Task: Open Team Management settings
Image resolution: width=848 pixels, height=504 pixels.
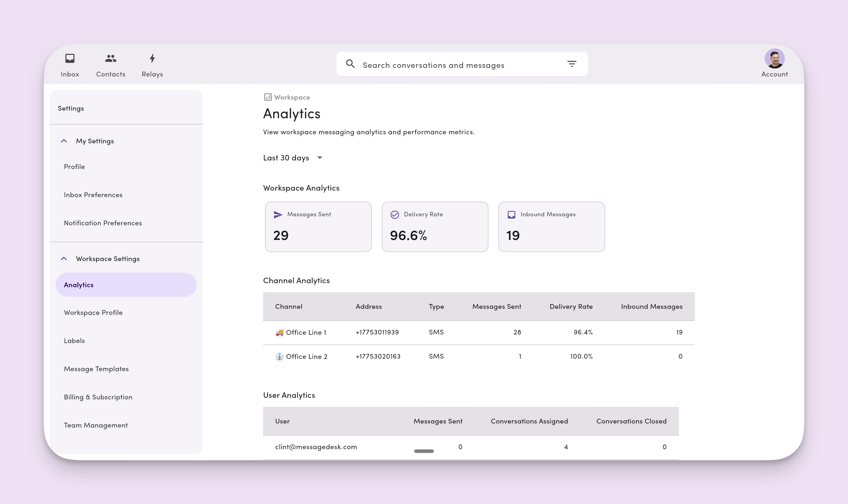Action: click(x=96, y=425)
